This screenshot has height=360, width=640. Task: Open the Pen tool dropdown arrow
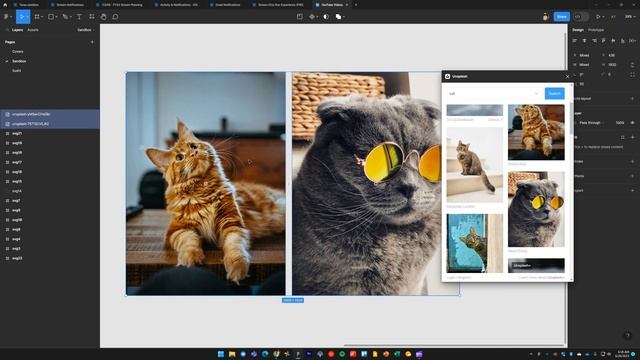[x=70, y=17]
